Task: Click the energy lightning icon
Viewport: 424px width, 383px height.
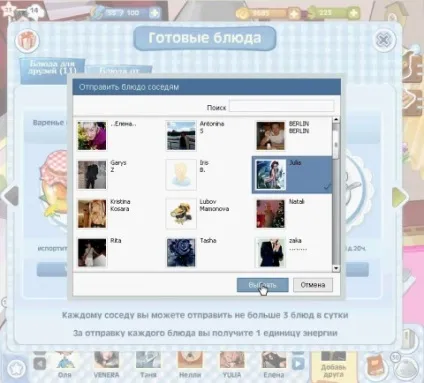Action: click(98, 13)
